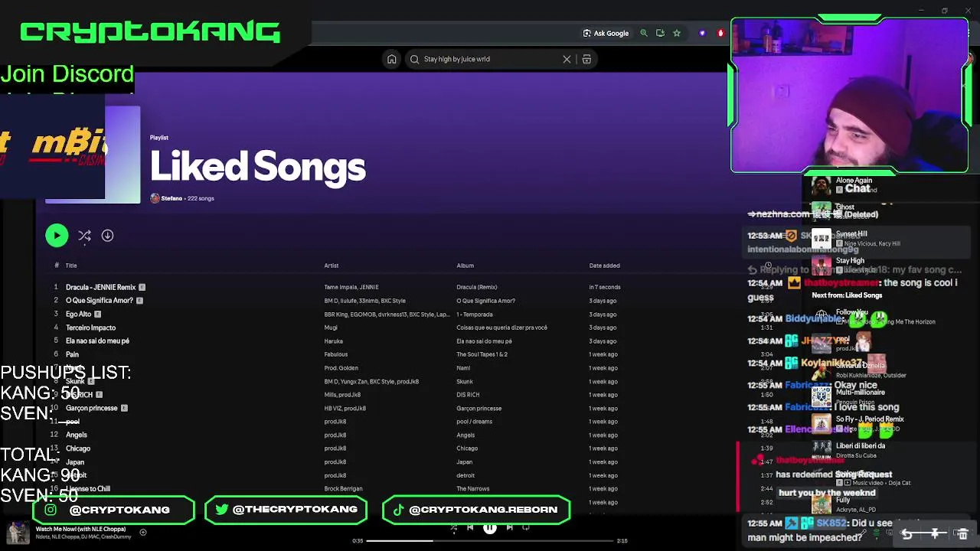Select the song Ela nao sai do meu pé
The image size is (980, 551).
point(97,341)
